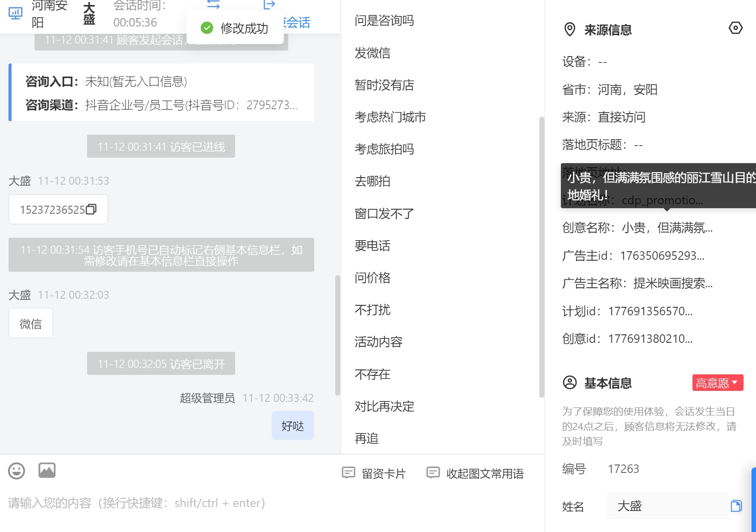The image size is (756, 532).
Task: Click the 微信 message bubble
Action: [31, 323]
